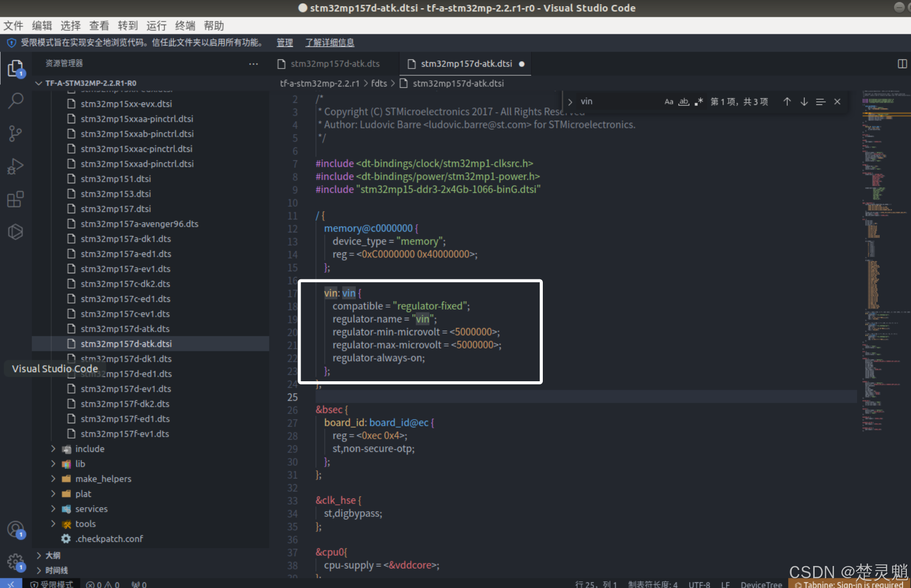This screenshot has height=588, width=911.
Task: Switch to the stm32mp157d-atk.dts tab
Action: (x=334, y=63)
